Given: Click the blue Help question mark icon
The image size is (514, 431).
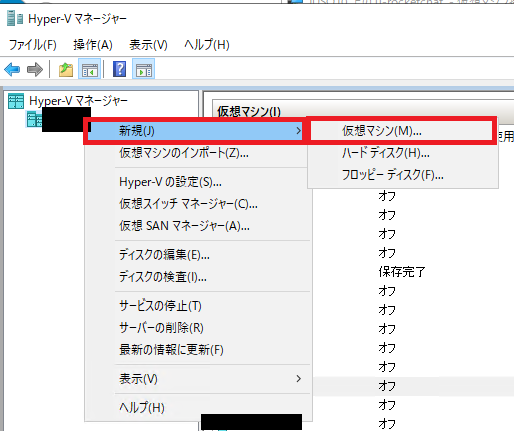Looking at the screenshot, I should coord(119,69).
